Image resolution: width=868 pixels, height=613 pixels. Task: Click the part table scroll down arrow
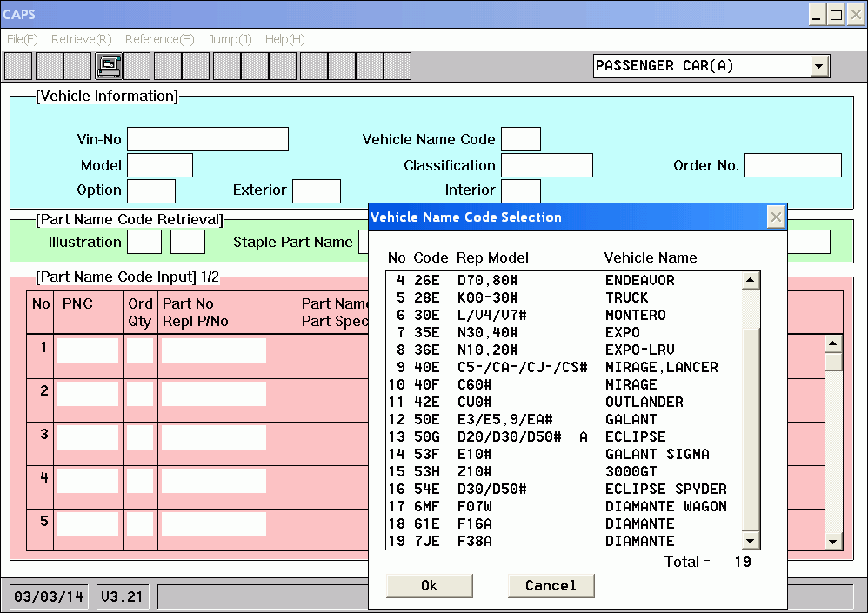[833, 542]
